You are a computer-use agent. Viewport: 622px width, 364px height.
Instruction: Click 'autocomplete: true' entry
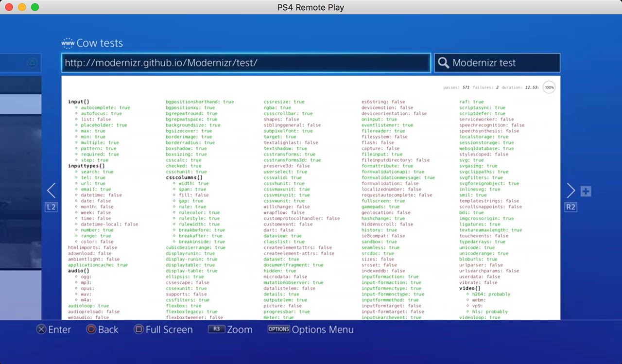[105, 108]
